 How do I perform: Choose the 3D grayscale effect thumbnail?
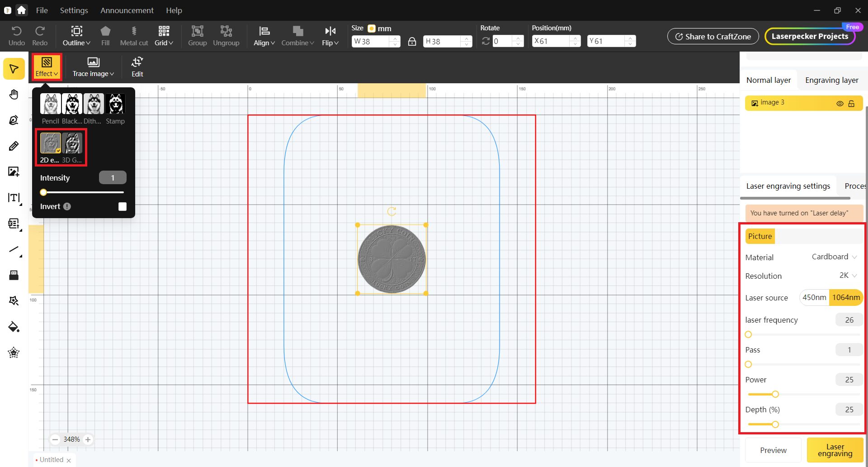coord(72,143)
